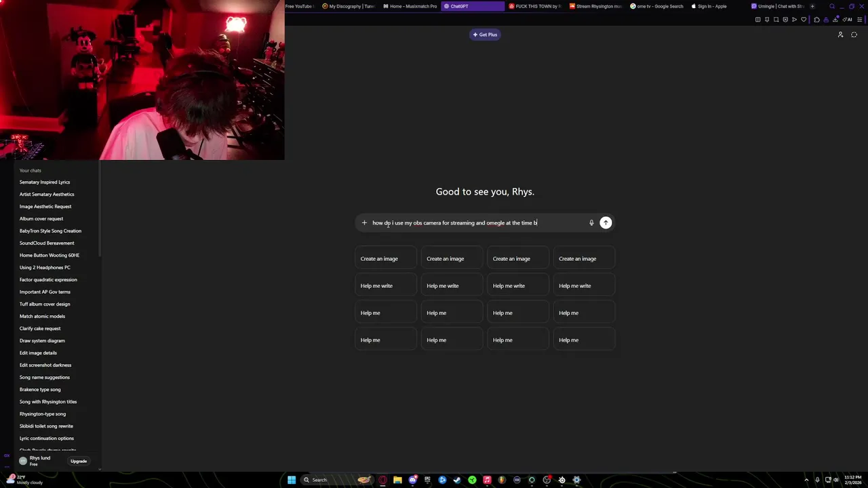Click the ad blocker shield icon
This screenshot has height=488, width=868.
tap(785, 20)
